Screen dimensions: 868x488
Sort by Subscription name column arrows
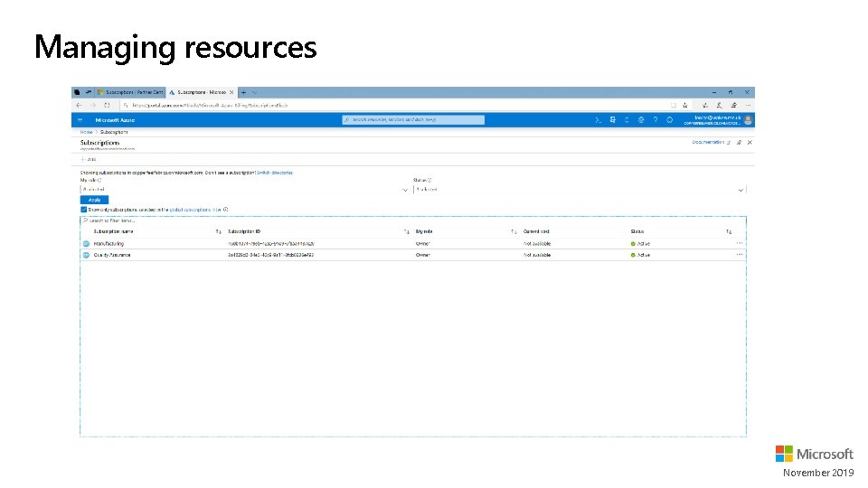point(218,232)
